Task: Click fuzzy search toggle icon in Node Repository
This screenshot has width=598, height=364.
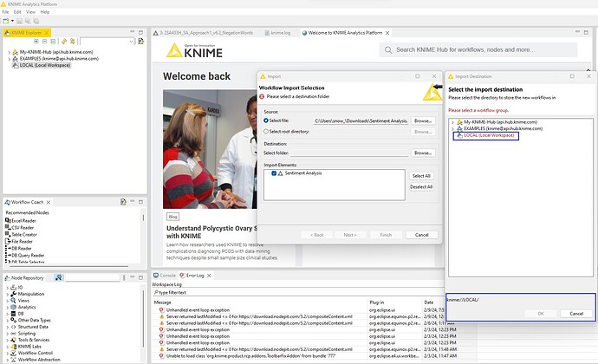Action: pos(58,278)
